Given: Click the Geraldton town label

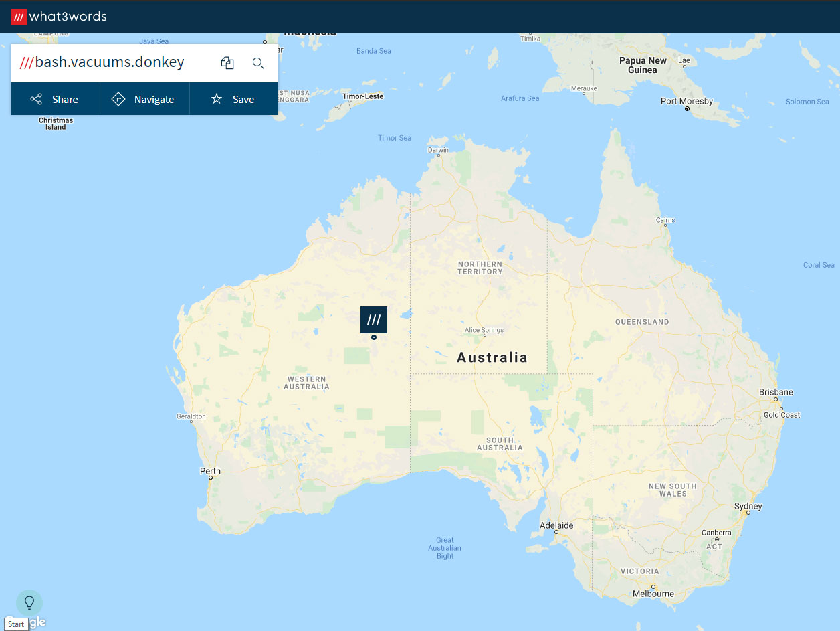Looking at the screenshot, I should (x=191, y=416).
